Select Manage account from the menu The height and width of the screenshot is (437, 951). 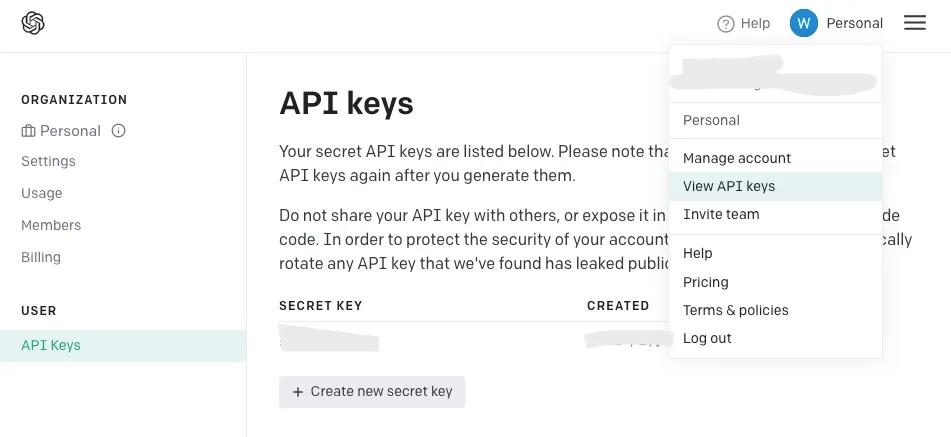(x=737, y=158)
